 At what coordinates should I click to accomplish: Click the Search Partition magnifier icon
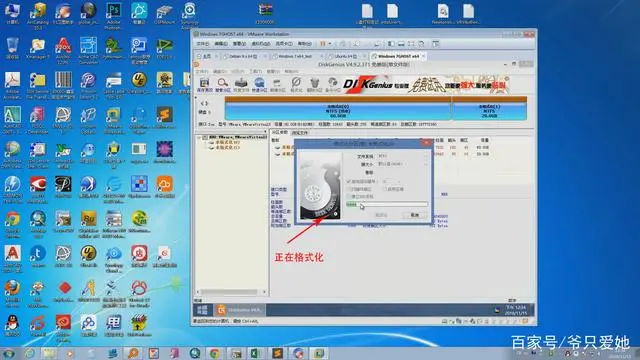click(222, 84)
